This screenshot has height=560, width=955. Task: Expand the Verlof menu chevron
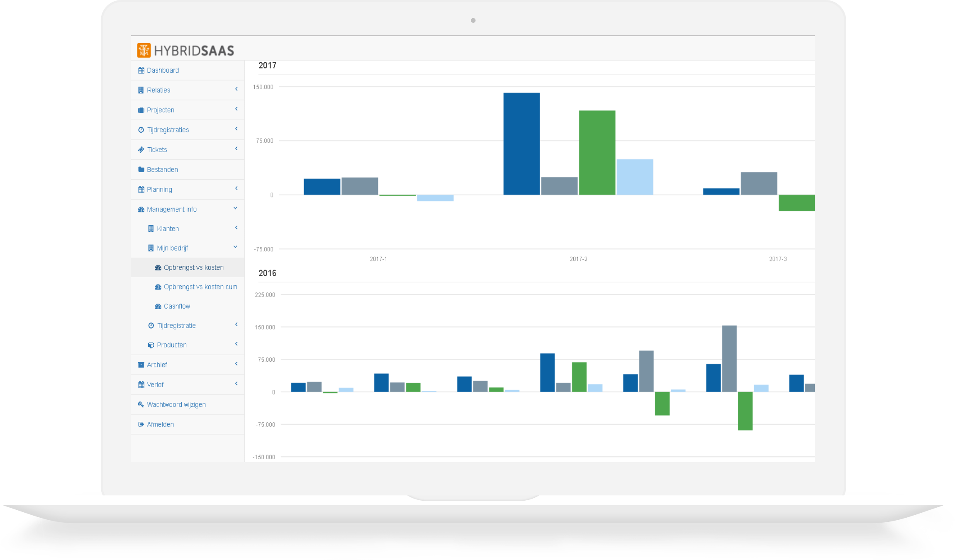(236, 384)
